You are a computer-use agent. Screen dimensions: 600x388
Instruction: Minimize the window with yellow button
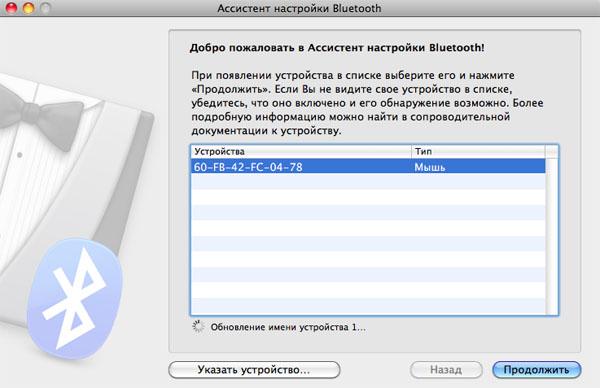click(x=29, y=7)
